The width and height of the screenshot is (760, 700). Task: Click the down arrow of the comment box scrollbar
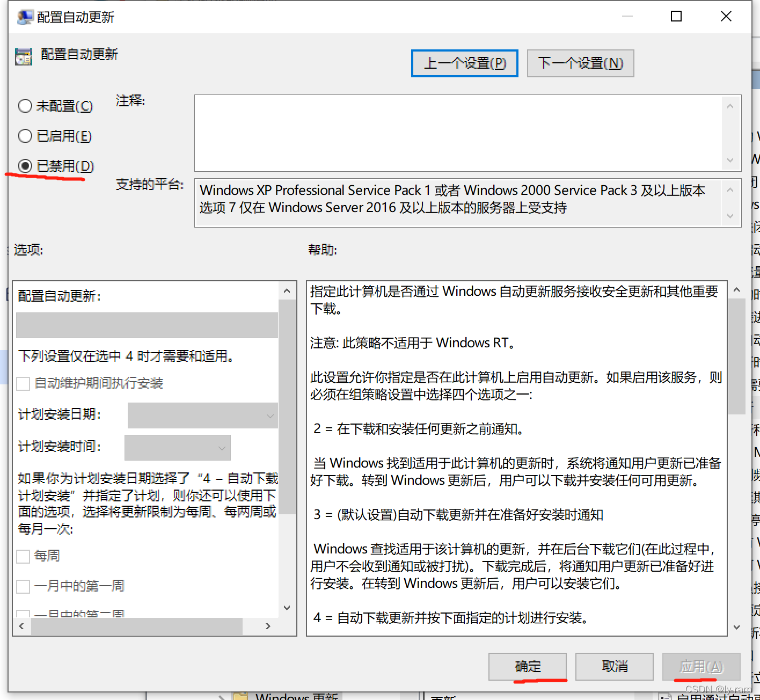(730, 160)
